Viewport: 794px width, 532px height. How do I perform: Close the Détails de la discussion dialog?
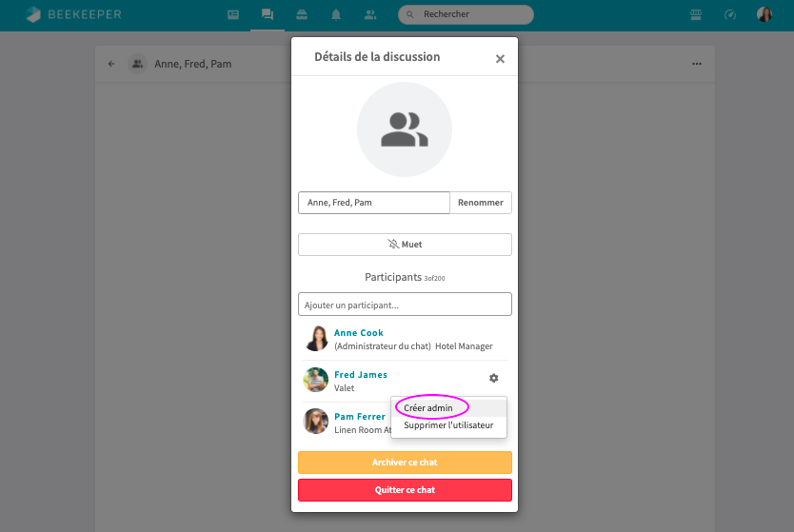point(500,59)
